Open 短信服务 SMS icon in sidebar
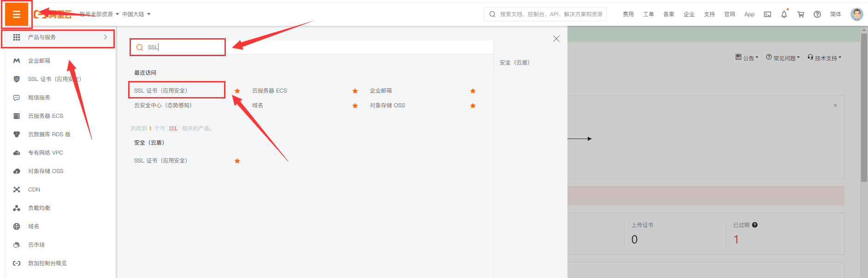Screen dimensions: 868x278 pos(17,98)
